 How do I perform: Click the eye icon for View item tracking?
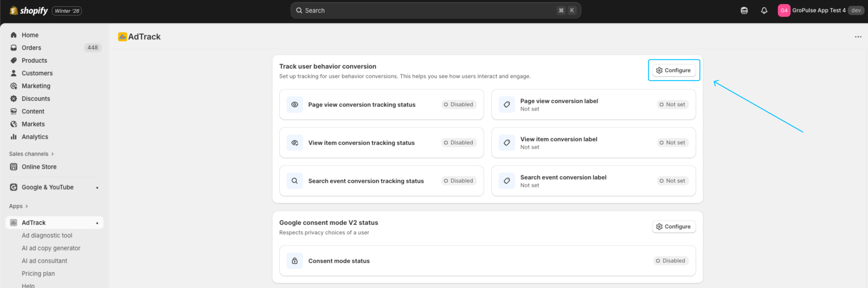pyautogui.click(x=295, y=143)
